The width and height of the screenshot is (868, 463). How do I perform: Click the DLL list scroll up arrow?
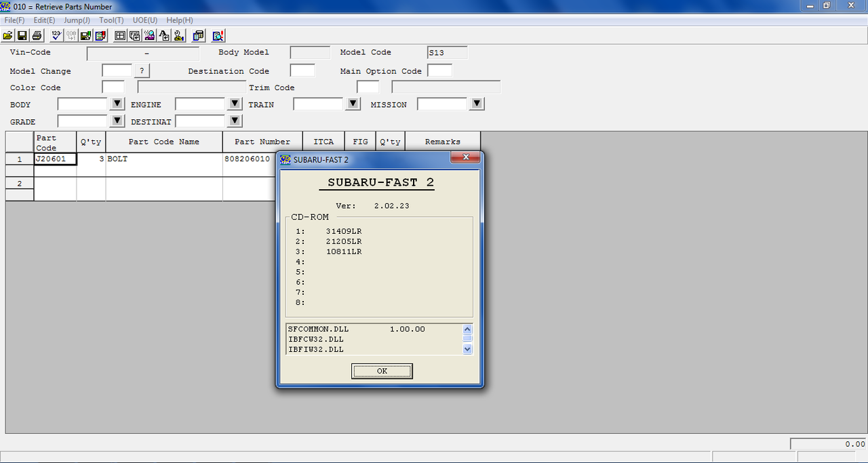(467, 329)
